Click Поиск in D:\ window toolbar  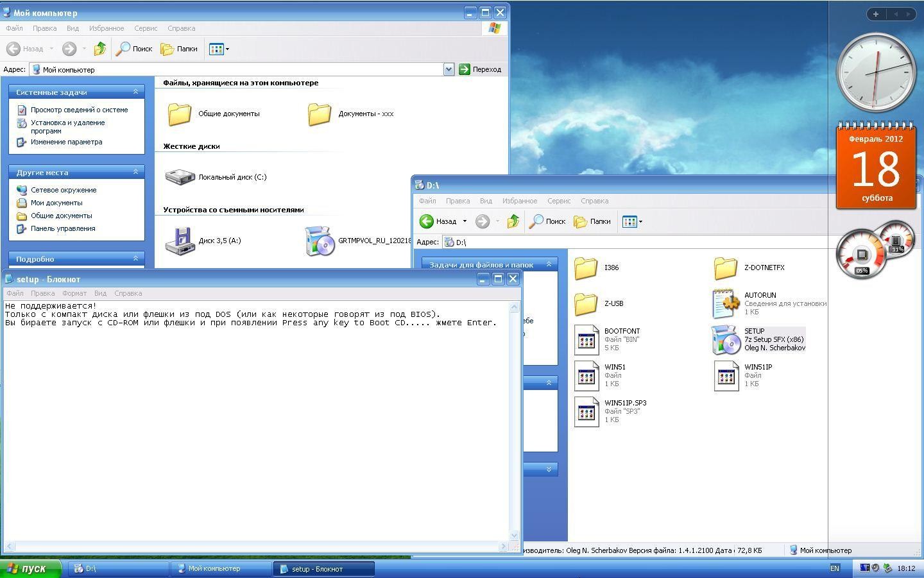coord(547,221)
